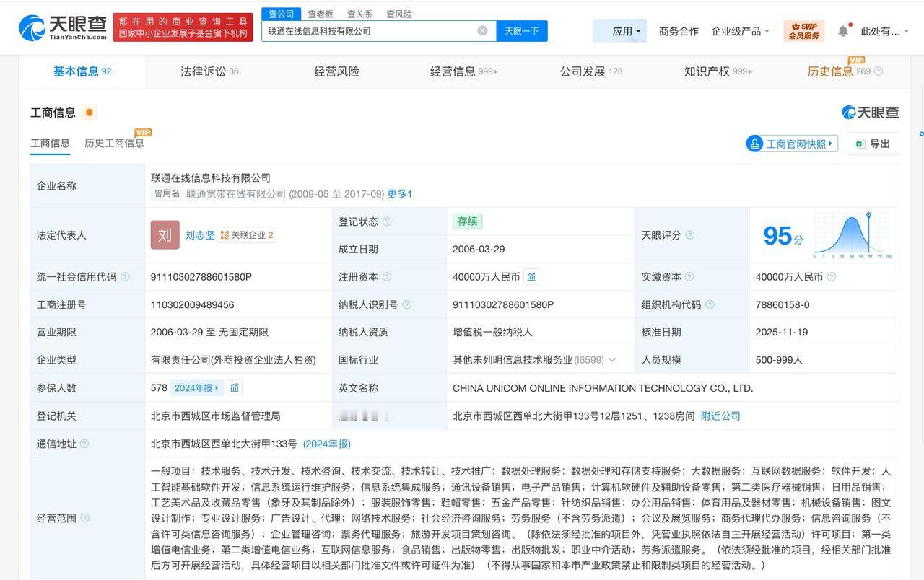Click help icon next to 统一社会信用代码

point(126,277)
